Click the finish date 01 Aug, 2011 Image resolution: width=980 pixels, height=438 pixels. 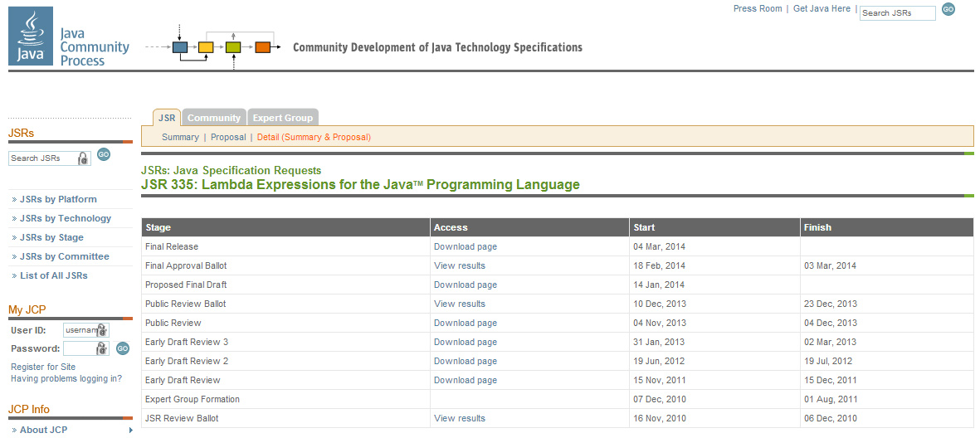pos(830,399)
